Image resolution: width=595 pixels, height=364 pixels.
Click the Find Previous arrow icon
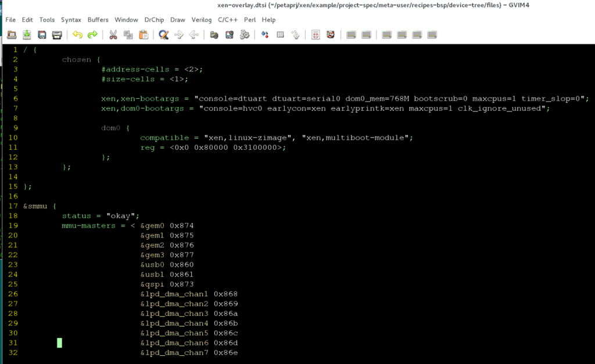pos(194,35)
